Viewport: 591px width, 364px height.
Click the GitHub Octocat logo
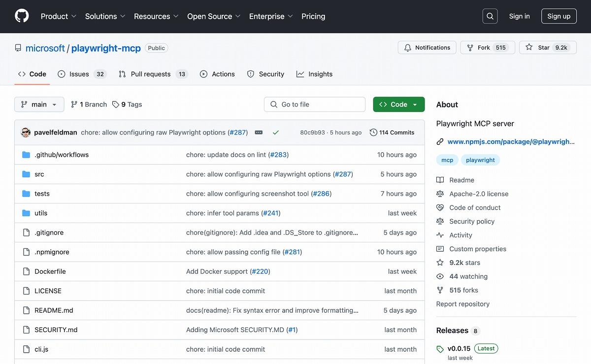[x=22, y=16]
